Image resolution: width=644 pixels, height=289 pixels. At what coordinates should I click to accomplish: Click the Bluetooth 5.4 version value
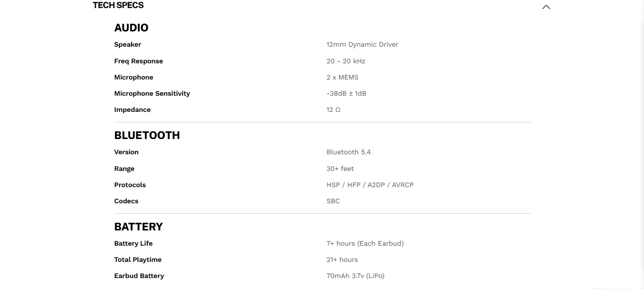[x=348, y=152]
